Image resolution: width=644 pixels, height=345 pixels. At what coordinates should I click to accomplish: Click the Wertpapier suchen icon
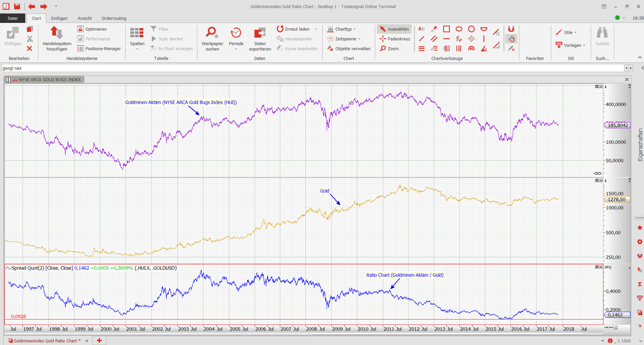pos(212,33)
